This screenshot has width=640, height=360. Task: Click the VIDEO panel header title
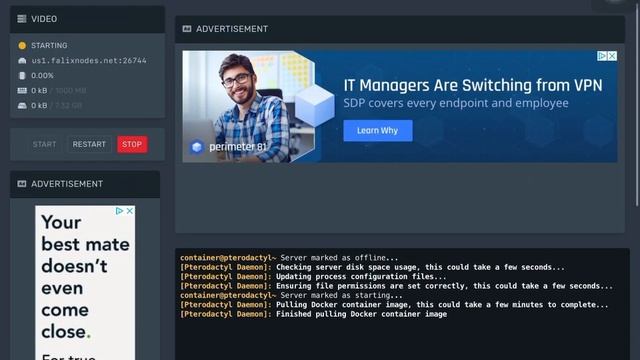click(44, 19)
